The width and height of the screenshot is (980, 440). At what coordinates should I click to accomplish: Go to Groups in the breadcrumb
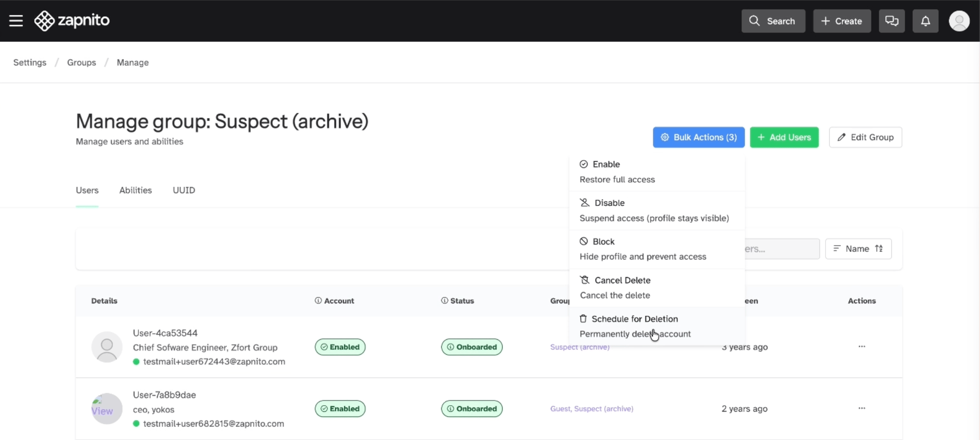click(x=81, y=63)
